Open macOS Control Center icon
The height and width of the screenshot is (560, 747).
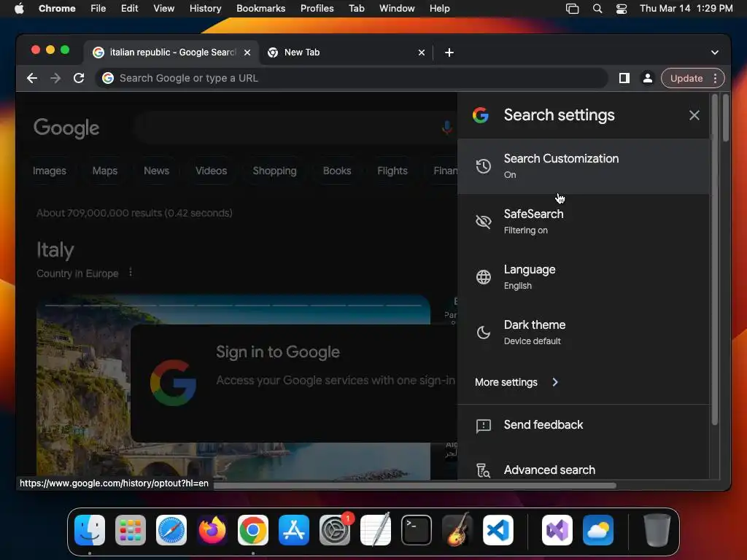pyautogui.click(x=622, y=9)
